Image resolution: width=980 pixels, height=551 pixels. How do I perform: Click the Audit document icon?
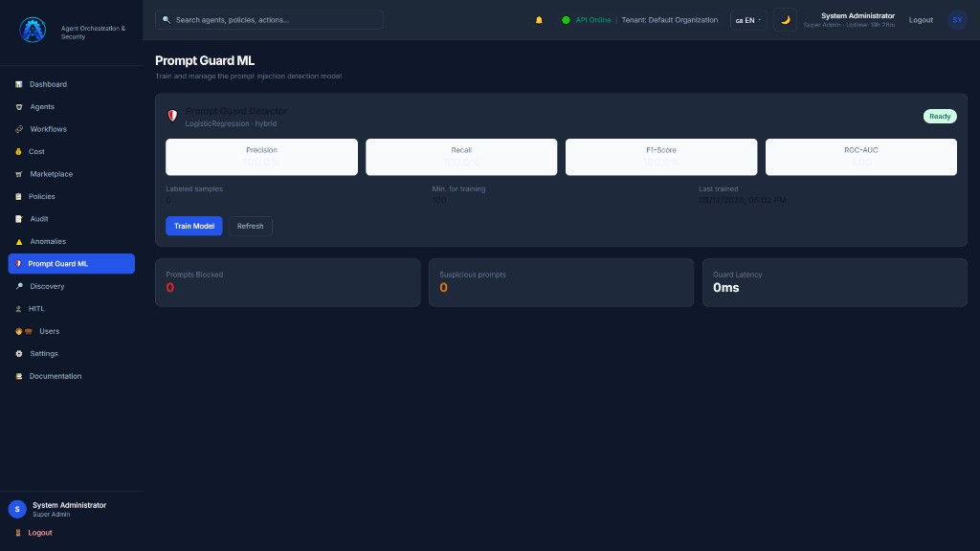(x=19, y=219)
